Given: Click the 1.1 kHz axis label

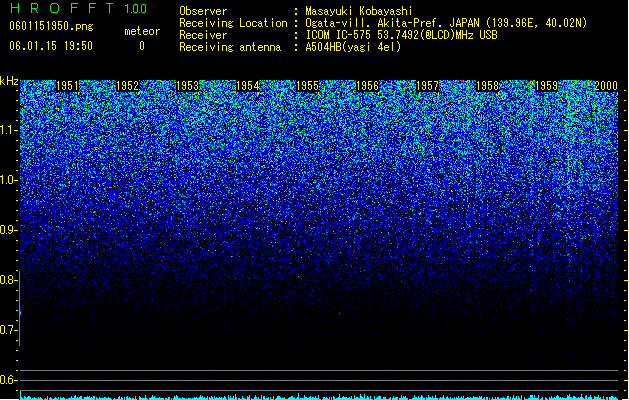Looking at the screenshot, I should point(8,130).
